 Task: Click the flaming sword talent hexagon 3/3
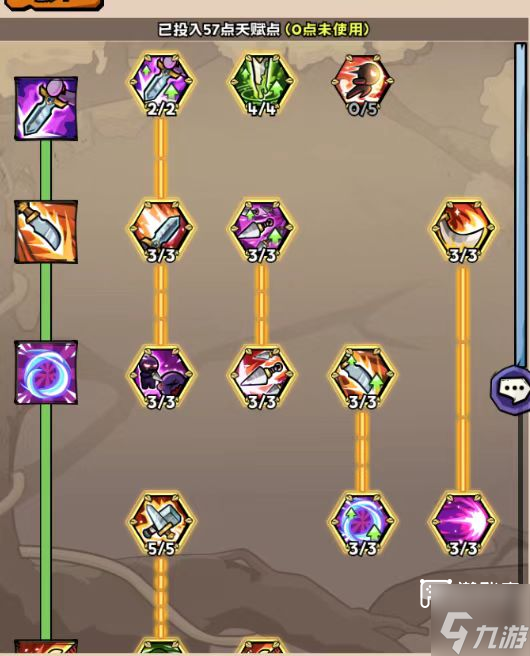[x=161, y=231]
